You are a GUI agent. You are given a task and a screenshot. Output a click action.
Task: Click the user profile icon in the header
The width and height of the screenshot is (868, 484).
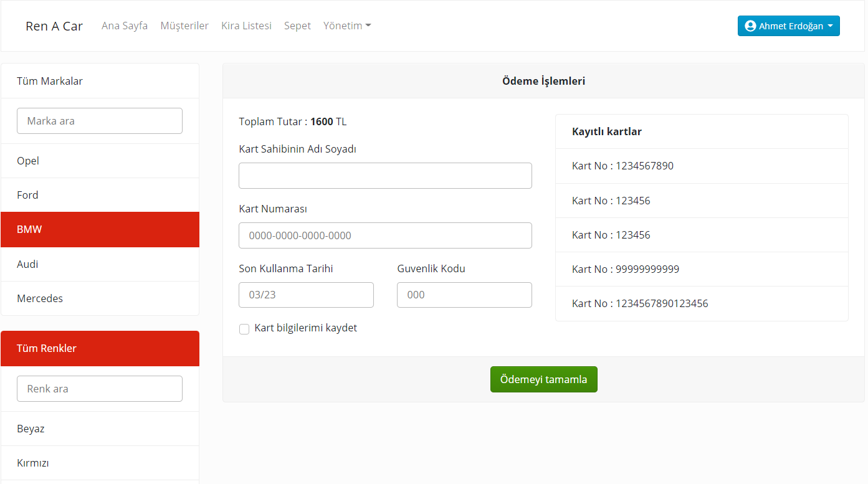(x=750, y=26)
